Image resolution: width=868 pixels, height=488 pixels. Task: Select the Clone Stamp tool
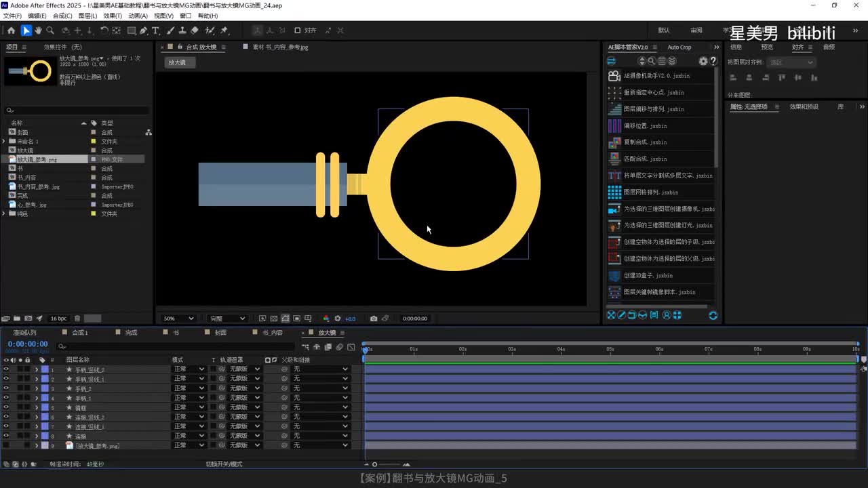182,30
